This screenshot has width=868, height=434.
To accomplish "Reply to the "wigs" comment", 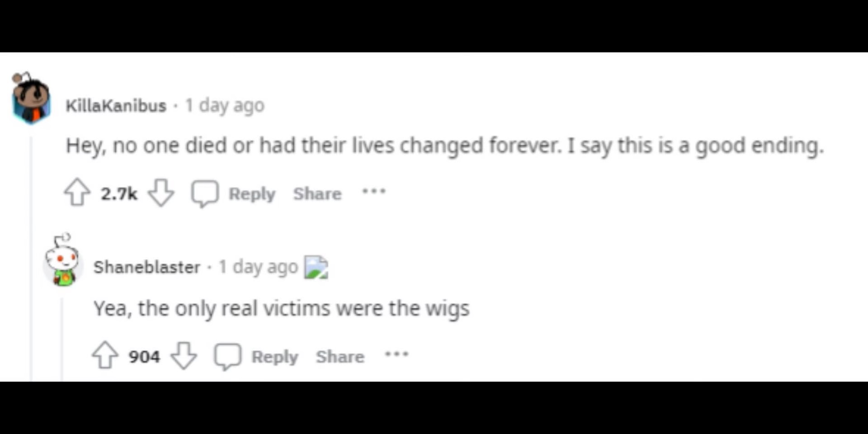I will [x=275, y=356].
